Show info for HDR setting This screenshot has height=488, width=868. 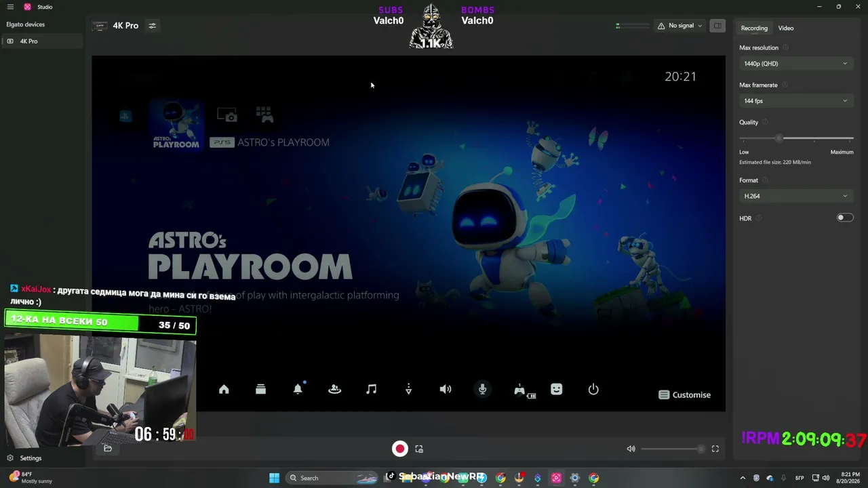click(759, 218)
